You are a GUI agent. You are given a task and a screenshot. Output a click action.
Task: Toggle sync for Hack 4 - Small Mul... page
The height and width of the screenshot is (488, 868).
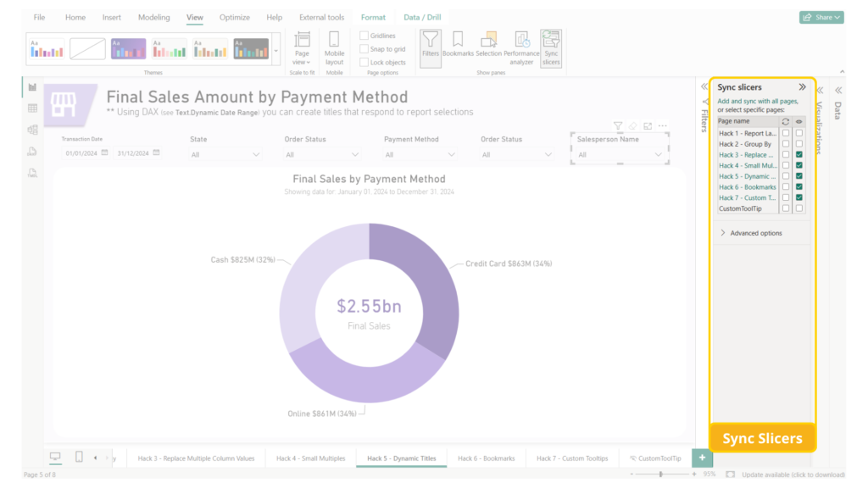pyautogui.click(x=786, y=165)
